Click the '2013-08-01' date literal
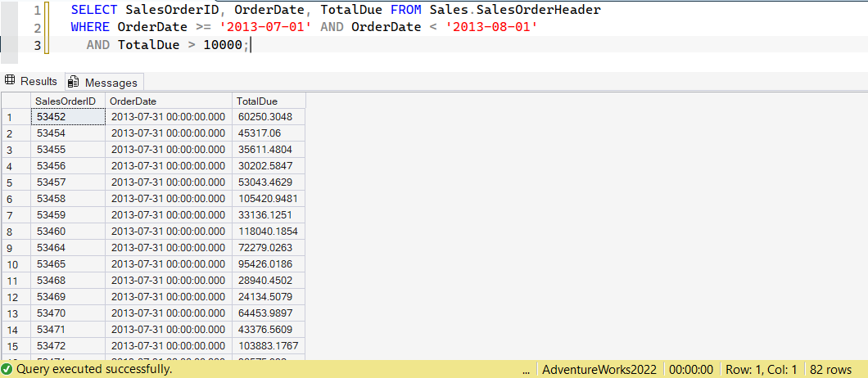The height and width of the screenshot is (378, 868). [x=492, y=27]
